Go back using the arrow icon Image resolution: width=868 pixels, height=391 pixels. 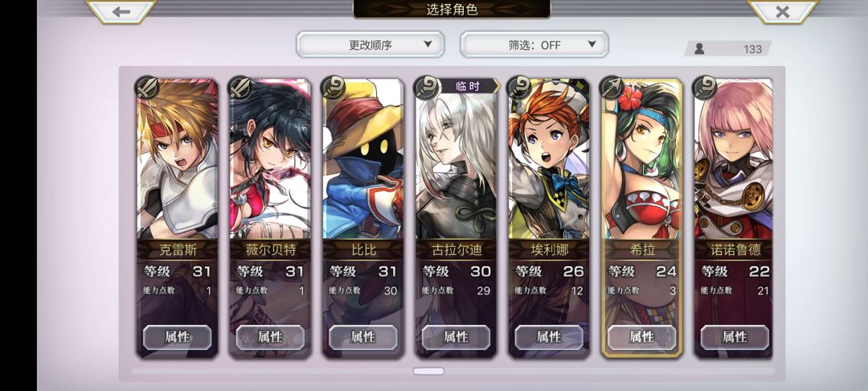pos(121,11)
